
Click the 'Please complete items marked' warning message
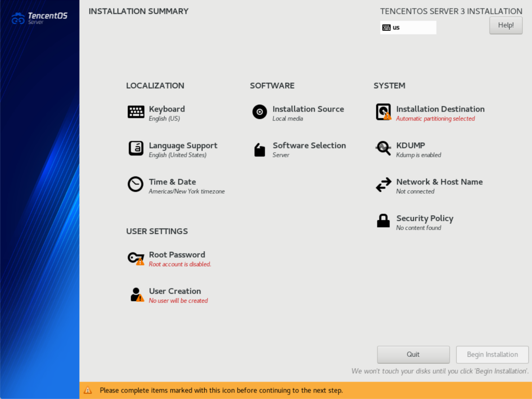pyautogui.click(x=221, y=390)
